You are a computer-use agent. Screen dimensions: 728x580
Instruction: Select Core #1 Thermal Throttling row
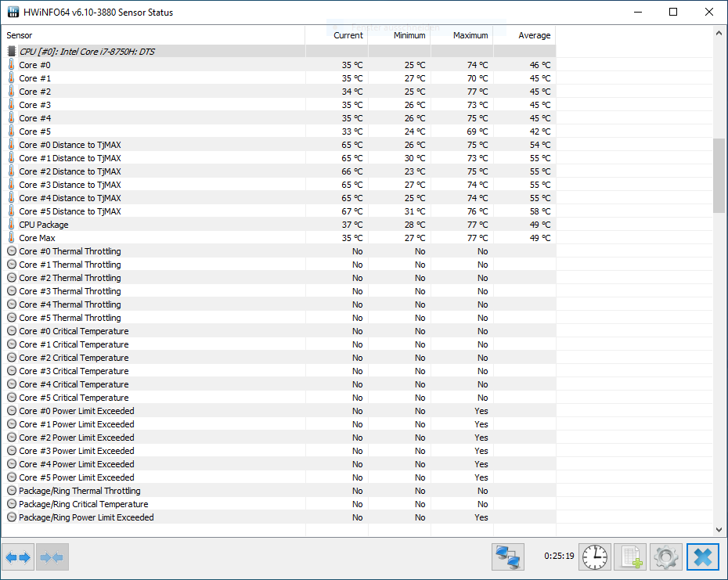click(279, 265)
